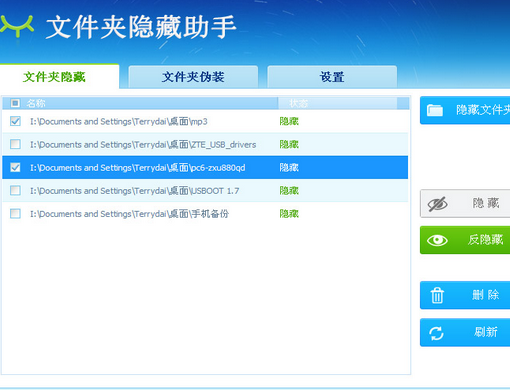Image resolution: width=510 pixels, height=390 pixels.
Task: Click the green 反隐藏 button label
Action: 485,239
